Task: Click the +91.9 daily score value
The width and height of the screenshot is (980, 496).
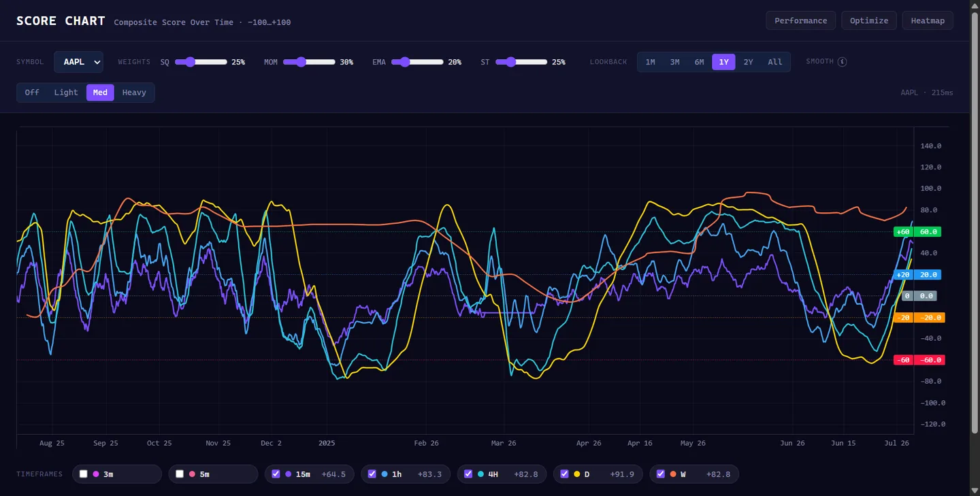Action: coord(622,474)
